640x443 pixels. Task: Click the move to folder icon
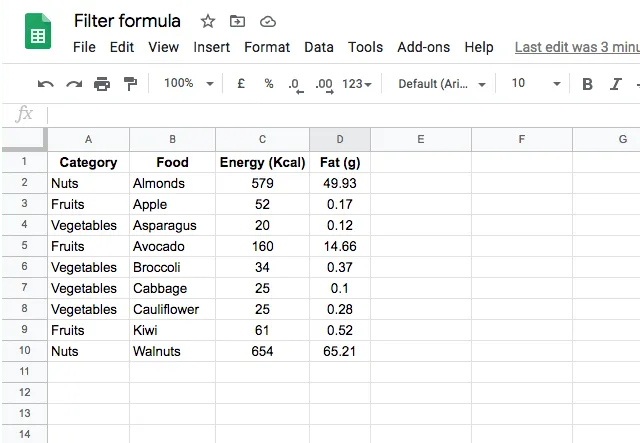point(238,21)
